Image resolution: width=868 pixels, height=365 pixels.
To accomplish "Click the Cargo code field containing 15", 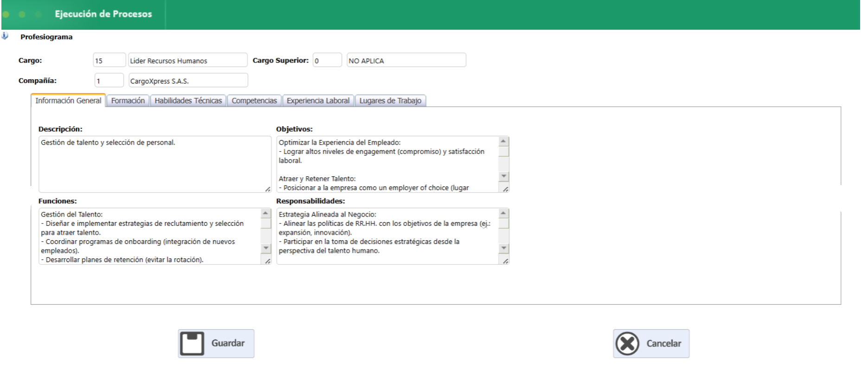I will point(109,60).
